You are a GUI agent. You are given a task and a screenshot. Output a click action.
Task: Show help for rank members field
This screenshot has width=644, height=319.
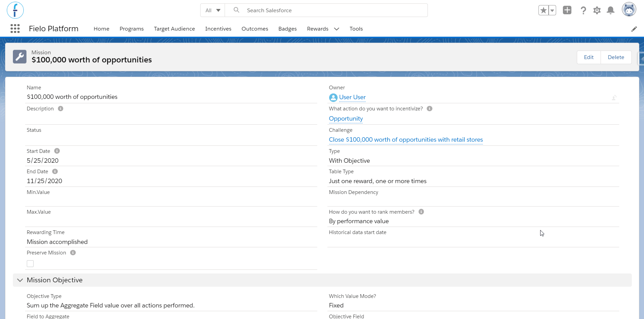click(x=421, y=212)
